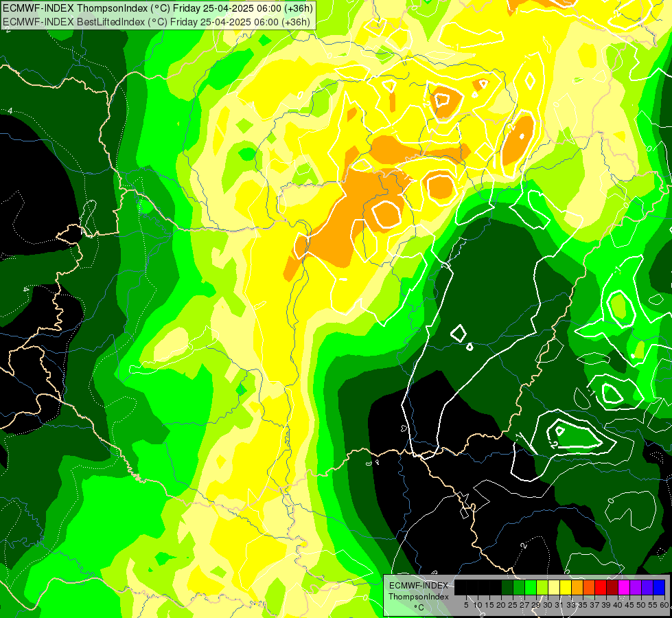Viewport: 672px width, 618px height.
Task: Select the bright green 27–29 legend swatch
Action: [x=531, y=588]
